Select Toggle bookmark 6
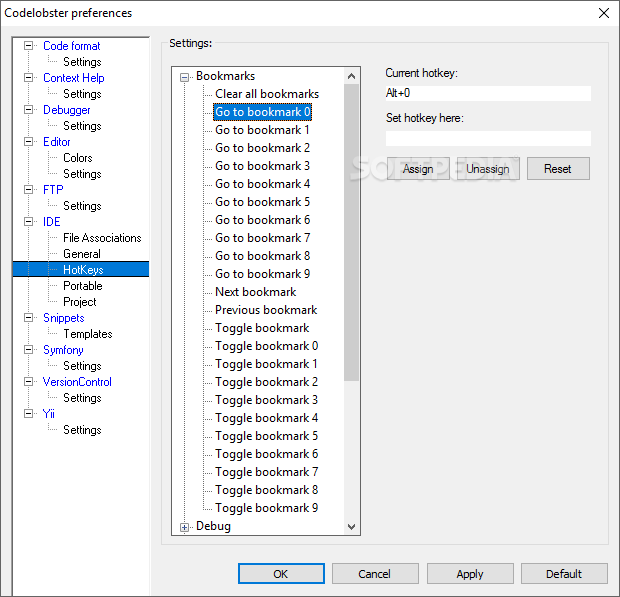Image resolution: width=620 pixels, height=597 pixels. coord(267,454)
